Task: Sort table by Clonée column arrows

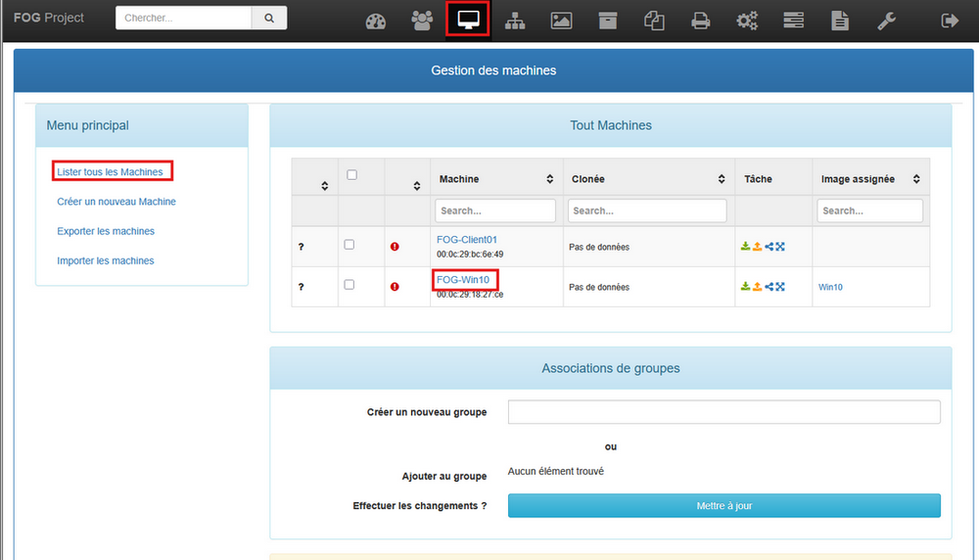Action: (721, 179)
